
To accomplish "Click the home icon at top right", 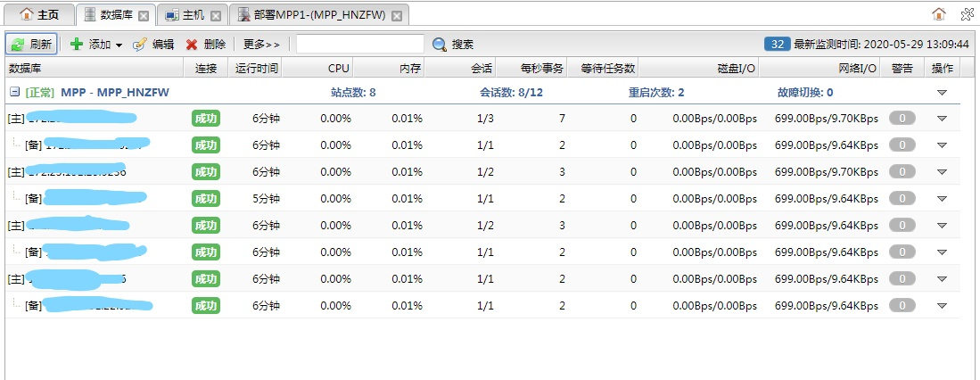I will tap(939, 13).
